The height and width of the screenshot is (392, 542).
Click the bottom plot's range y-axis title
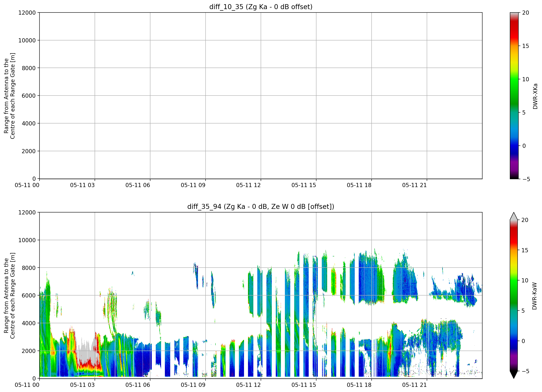pyautogui.click(x=9, y=295)
